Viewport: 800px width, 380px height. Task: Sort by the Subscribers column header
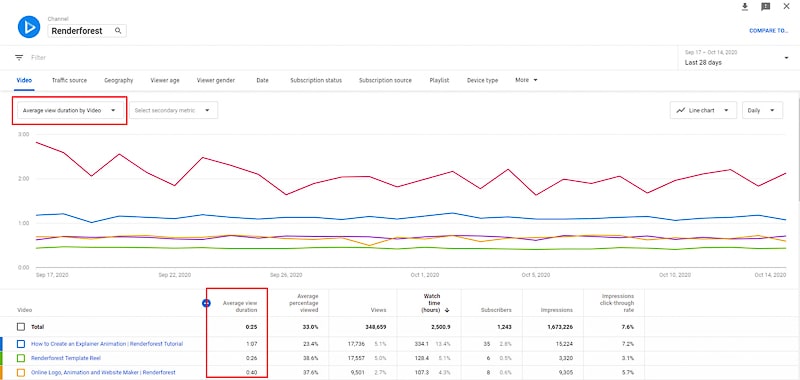pyautogui.click(x=496, y=310)
